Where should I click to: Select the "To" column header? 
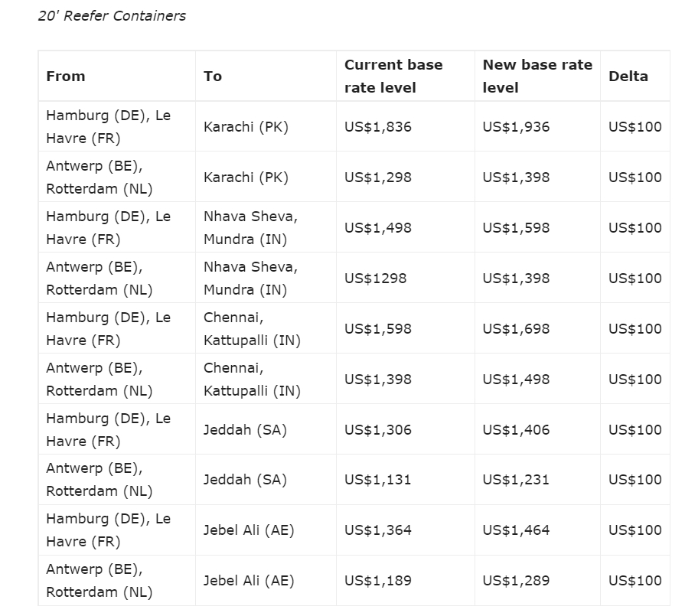[x=213, y=77]
